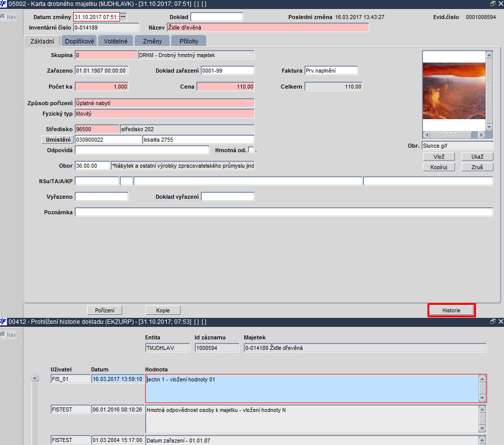Click the image panel scroll-right arrow

[481, 135]
